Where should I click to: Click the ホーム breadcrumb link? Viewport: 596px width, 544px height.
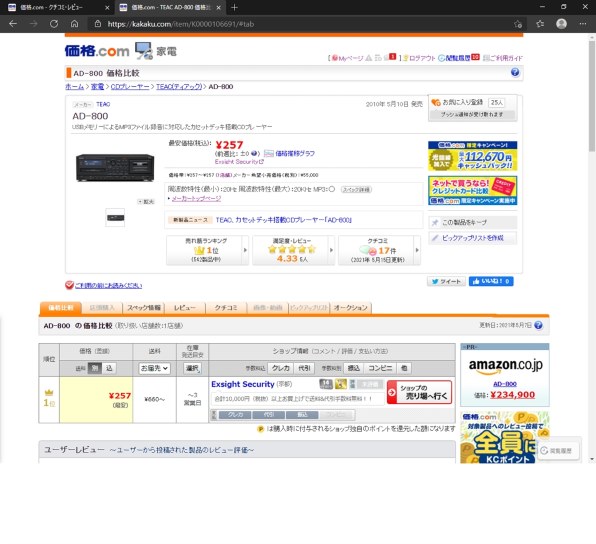[x=74, y=87]
